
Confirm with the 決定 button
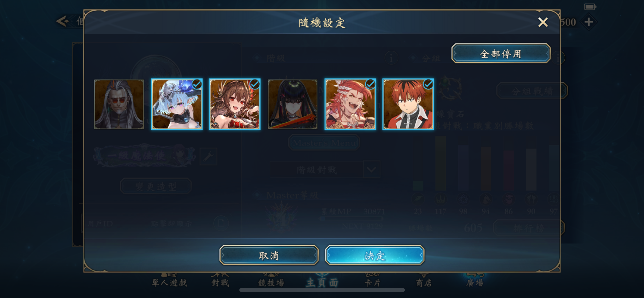[375, 255]
